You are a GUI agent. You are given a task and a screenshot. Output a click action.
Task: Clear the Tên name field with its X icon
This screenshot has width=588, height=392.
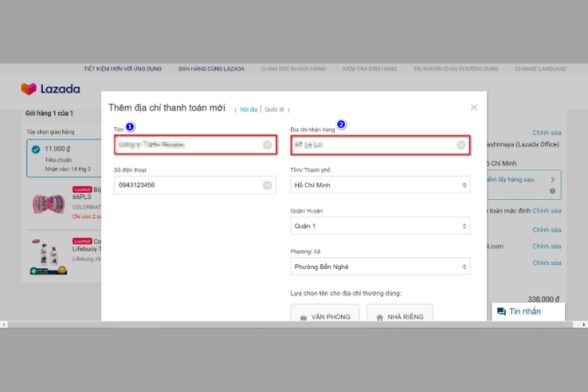pyautogui.click(x=267, y=145)
